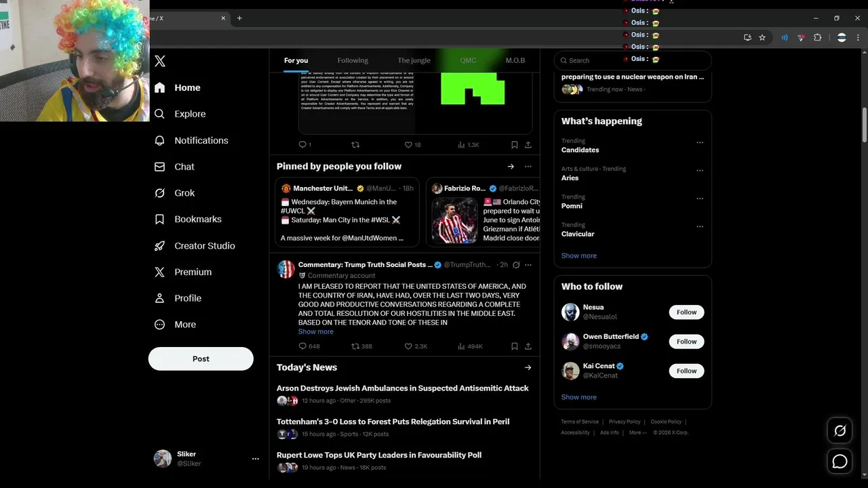This screenshot has width=868, height=488.
Task: Open the floating chat messages button
Action: [x=840, y=462]
